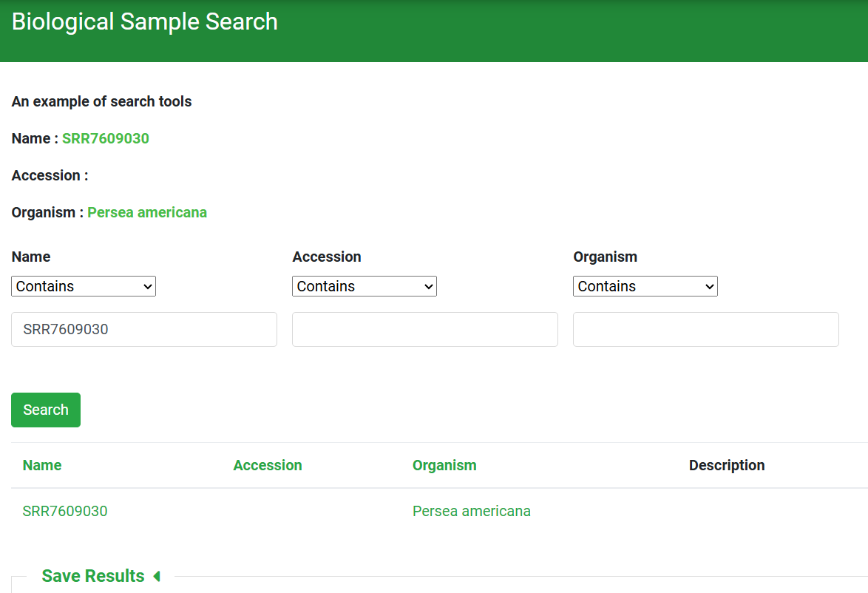Click the collapse triangle beside Save Results
This screenshot has width=868, height=593.
[x=156, y=576]
